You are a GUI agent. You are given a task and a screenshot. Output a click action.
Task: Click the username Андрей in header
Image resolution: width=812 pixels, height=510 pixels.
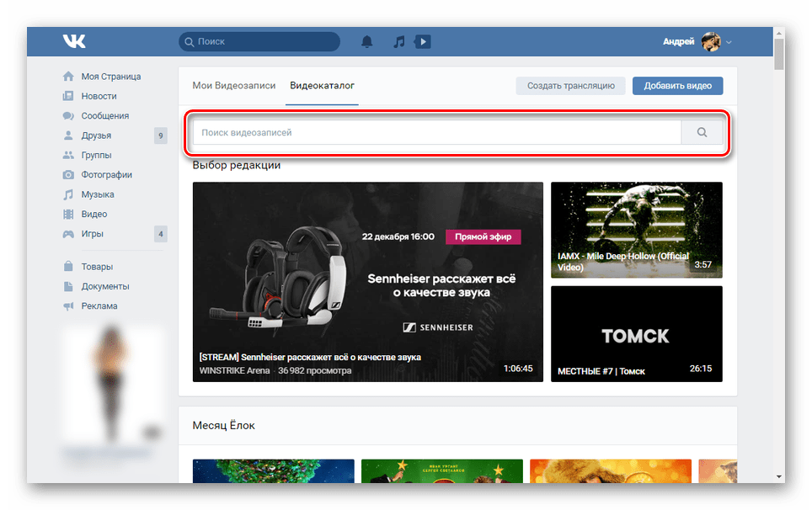(x=678, y=41)
